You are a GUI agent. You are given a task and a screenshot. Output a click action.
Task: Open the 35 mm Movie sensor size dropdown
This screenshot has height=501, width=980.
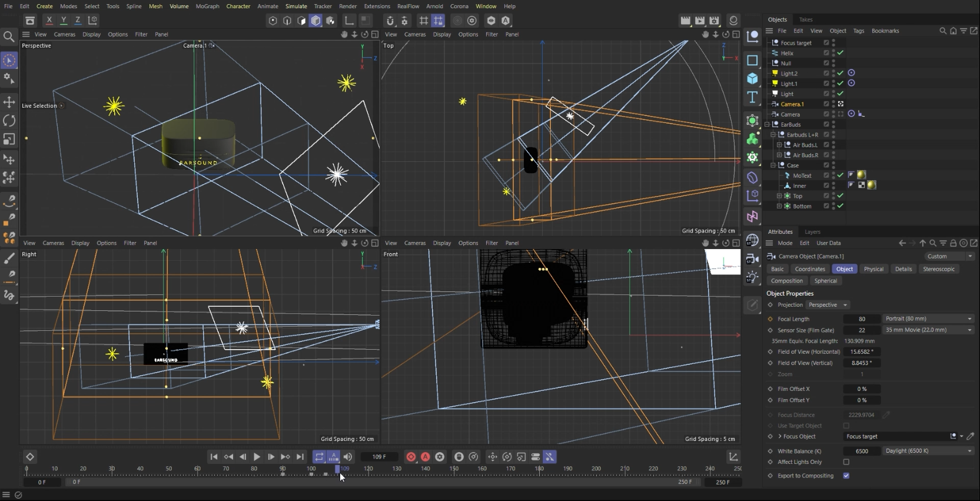coord(928,330)
